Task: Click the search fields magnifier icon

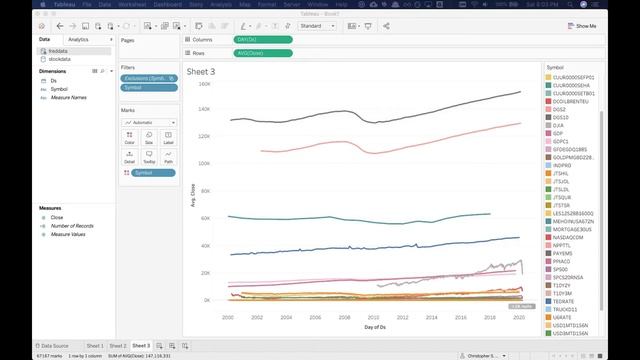Action: (102, 71)
